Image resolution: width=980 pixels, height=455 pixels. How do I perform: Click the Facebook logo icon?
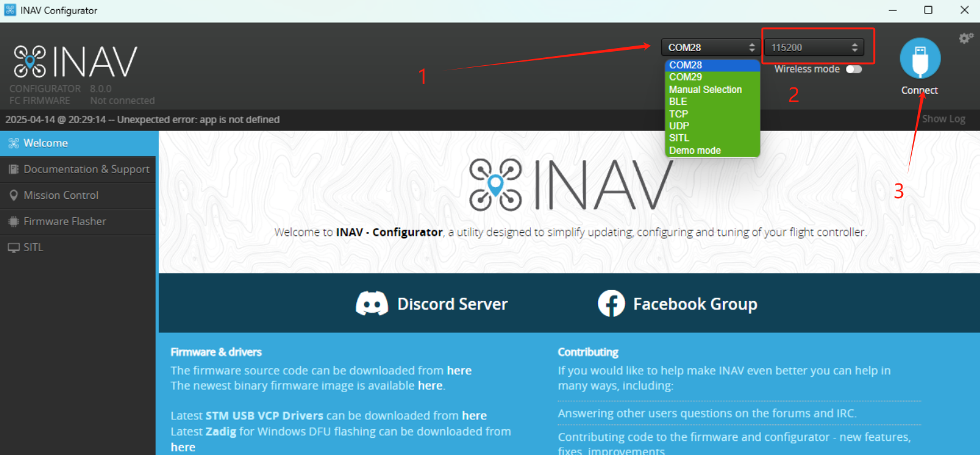611,304
